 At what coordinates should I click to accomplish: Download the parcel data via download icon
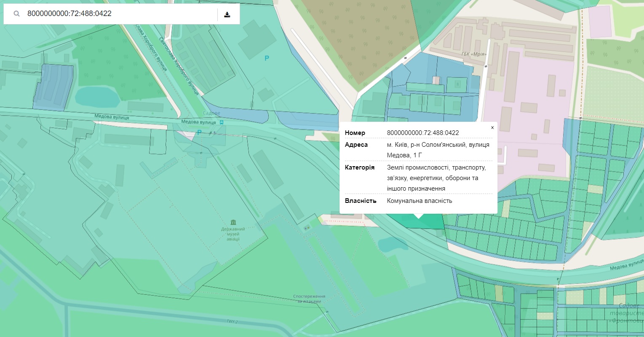click(x=227, y=14)
